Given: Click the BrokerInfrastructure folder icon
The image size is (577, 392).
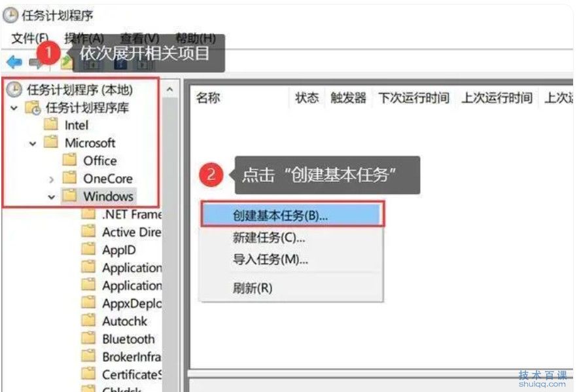Looking at the screenshot, I should [88, 356].
